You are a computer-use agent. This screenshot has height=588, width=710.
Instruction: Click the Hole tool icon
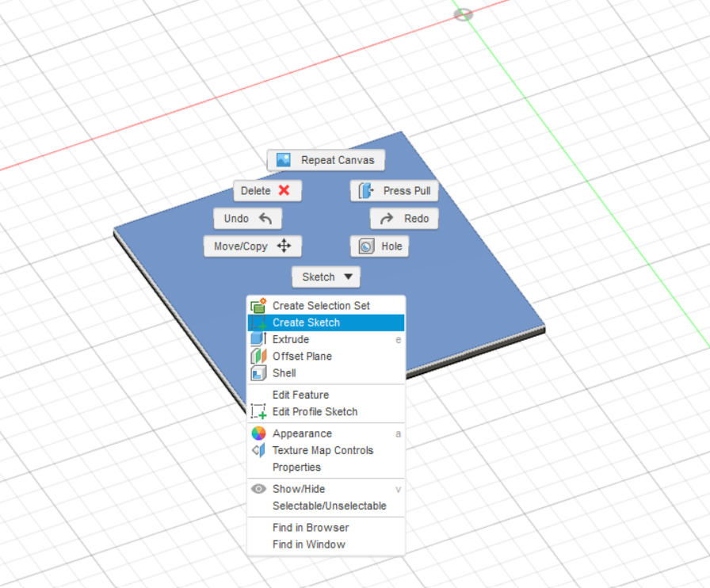click(x=366, y=246)
